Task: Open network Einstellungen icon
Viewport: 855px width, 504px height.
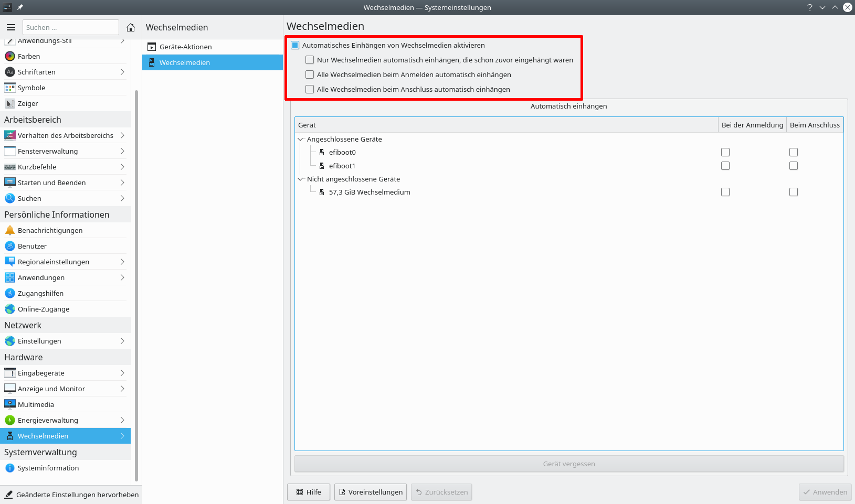Action: 10,341
